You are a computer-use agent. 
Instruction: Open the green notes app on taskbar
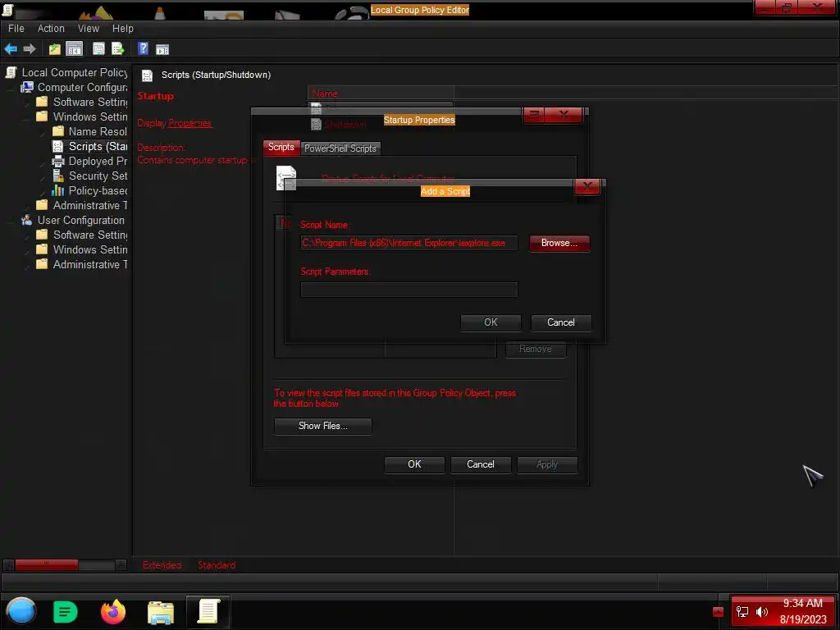pyautogui.click(x=66, y=612)
